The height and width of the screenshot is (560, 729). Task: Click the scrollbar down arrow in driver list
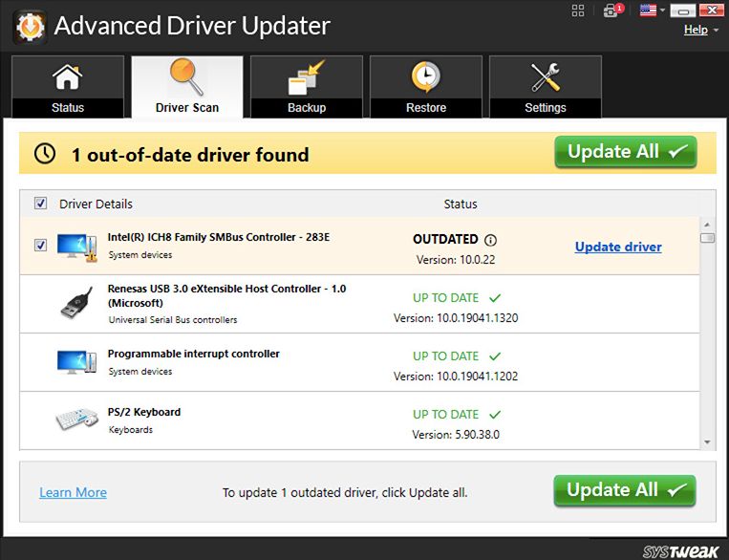click(707, 442)
